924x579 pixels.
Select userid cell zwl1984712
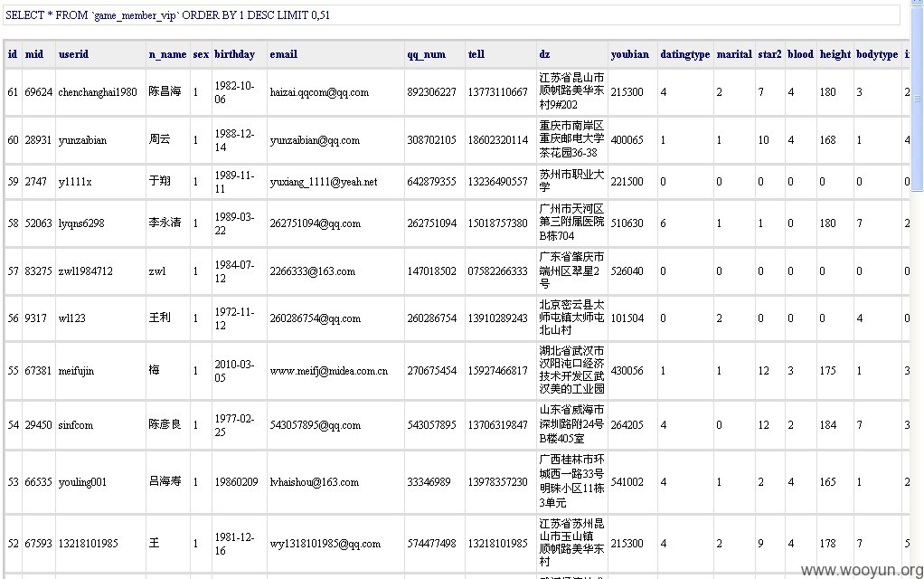pyautogui.click(x=86, y=271)
